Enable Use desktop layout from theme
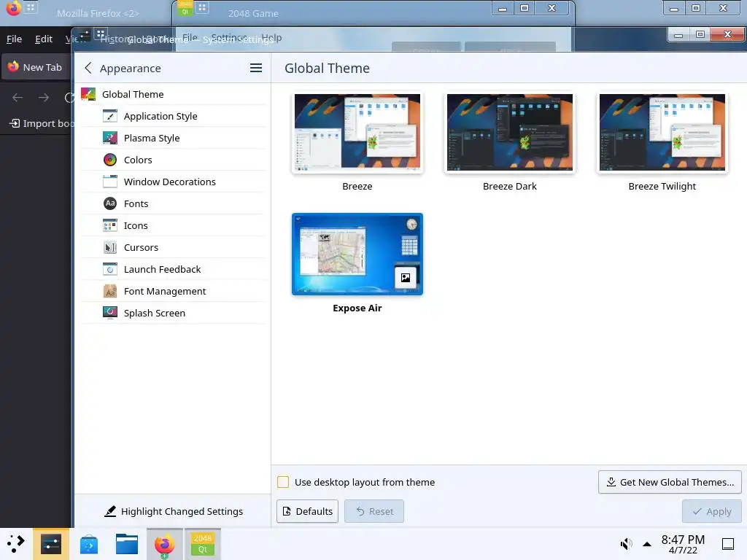This screenshot has width=747, height=560. (x=283, y=482)
